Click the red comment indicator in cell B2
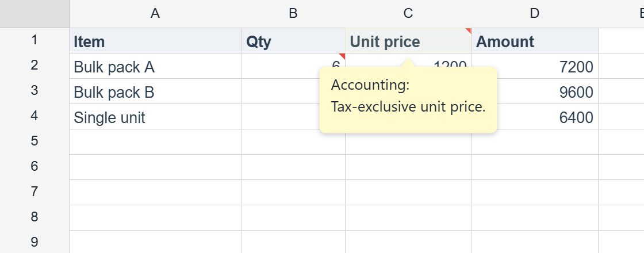This screenshot has width=644, height=253. 342,56
